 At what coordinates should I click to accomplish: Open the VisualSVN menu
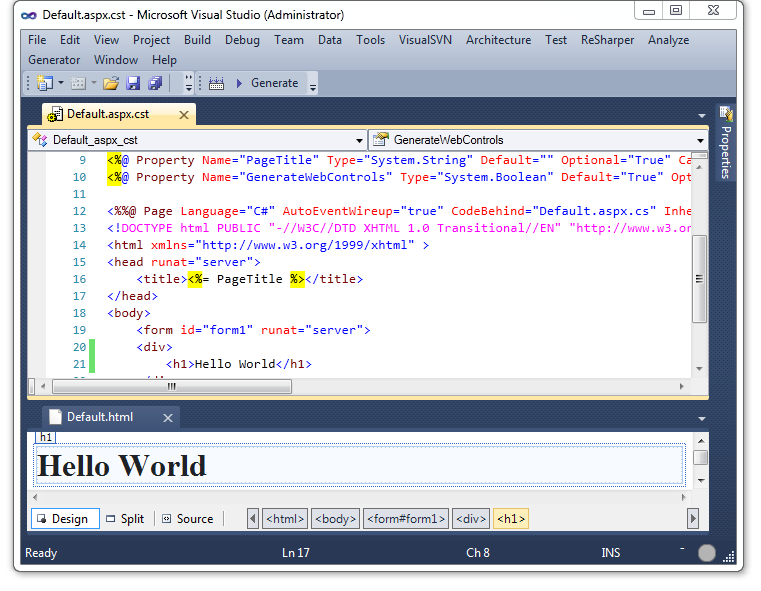click(425, 40)
